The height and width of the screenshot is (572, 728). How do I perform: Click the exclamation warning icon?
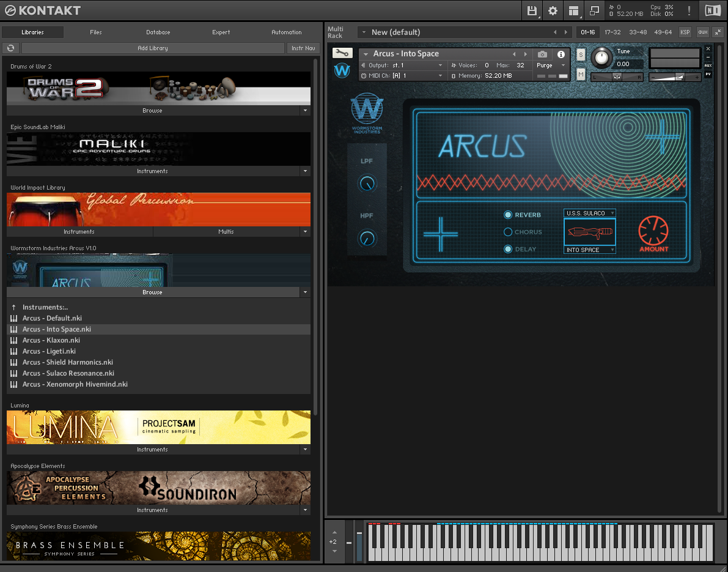click(x=689, y=10)
